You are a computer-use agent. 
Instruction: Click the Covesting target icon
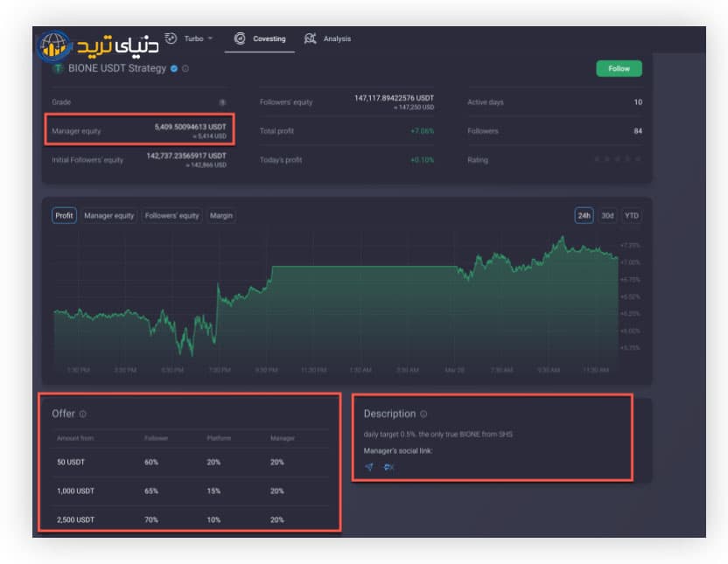(240, 38)
